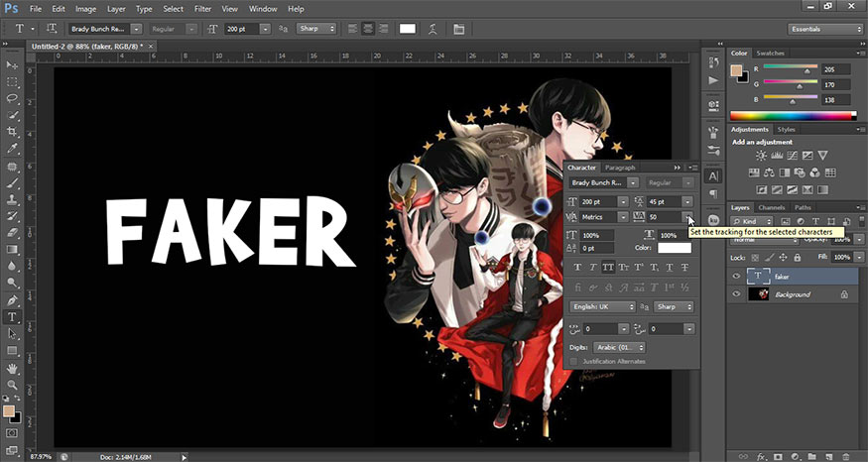Select the Gradient tool
Viewport: 868px width, 462px height.
pyautogui.click(x=12, y=250)
